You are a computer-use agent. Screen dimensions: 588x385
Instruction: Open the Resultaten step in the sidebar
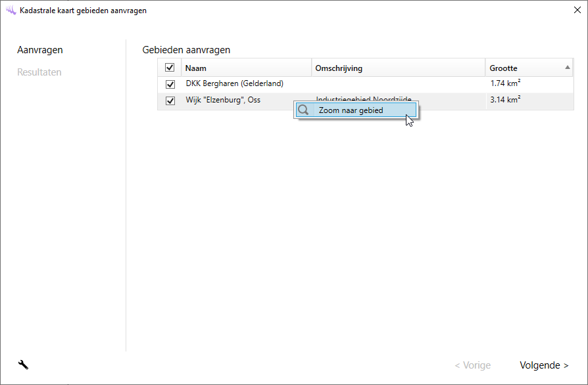click(39, 72)
